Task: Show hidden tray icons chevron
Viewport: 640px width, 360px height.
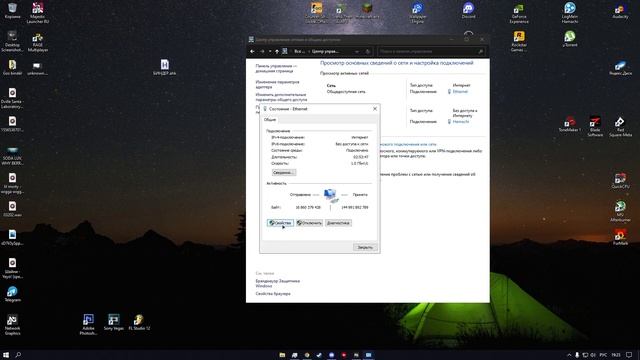Action: click(x=569, y=355)
